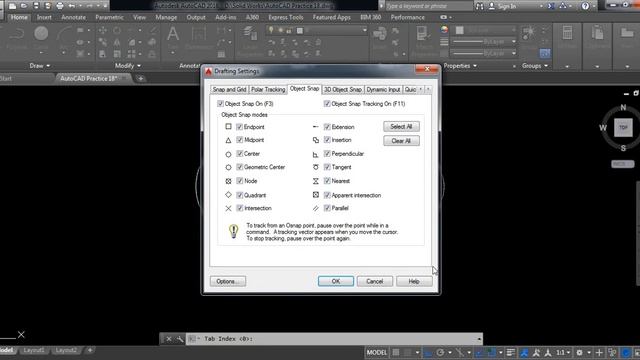The width and height of the screenshot is (640, 360).
Task: Uncheck Object Snap On (F3) checkbox
Action: (x=220, y=104)
